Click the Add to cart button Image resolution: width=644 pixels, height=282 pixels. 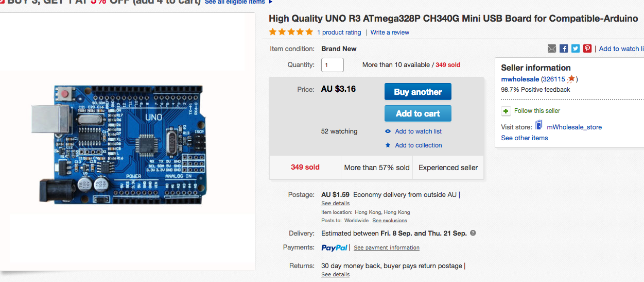pos(418,113)
